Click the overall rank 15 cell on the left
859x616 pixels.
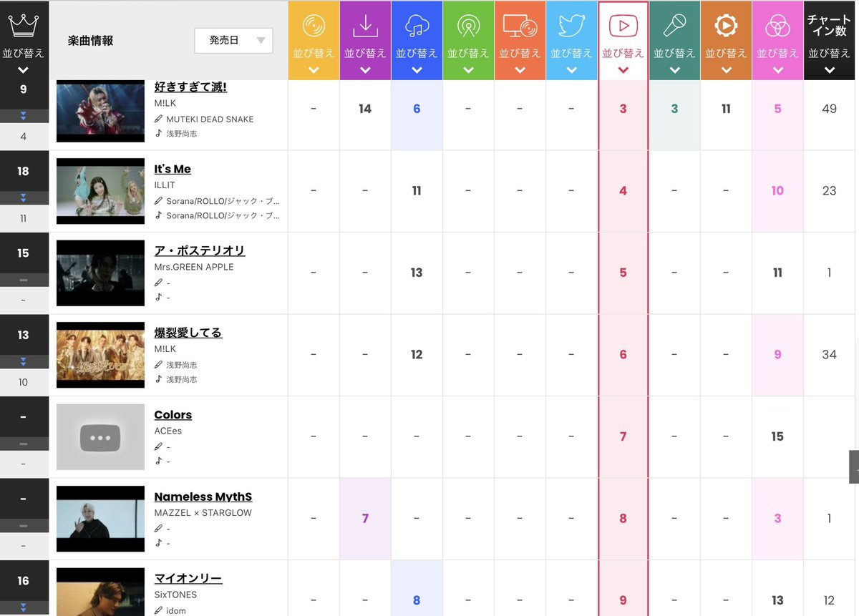pos(23,253)
